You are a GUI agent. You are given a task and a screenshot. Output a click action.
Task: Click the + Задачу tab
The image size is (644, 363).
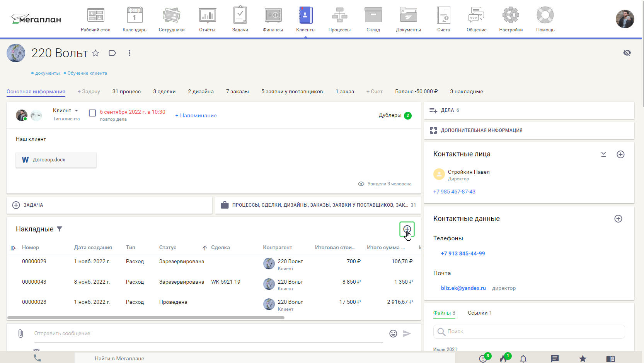click(89, 92)
